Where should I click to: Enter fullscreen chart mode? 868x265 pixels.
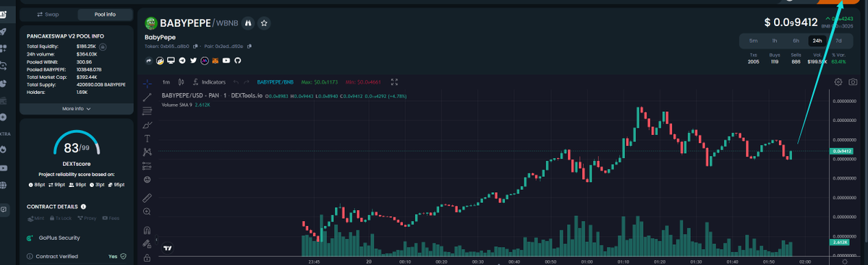394,82
